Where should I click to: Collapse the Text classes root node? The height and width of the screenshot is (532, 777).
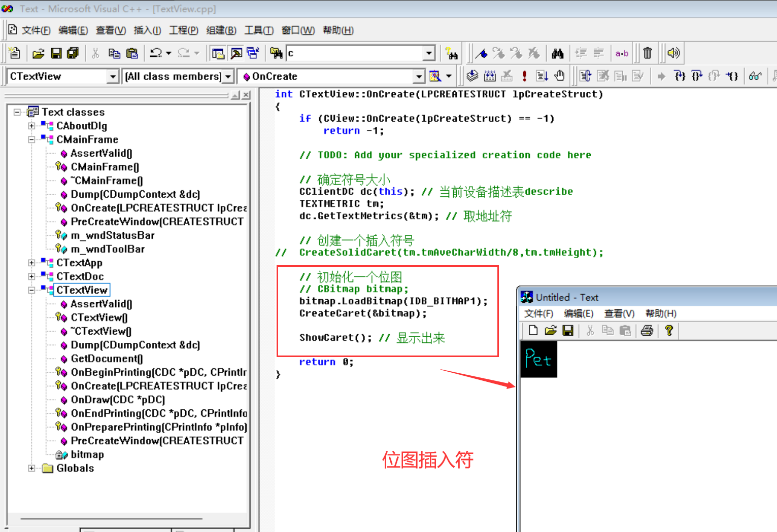pyautogui.click(x=17, y=112)
